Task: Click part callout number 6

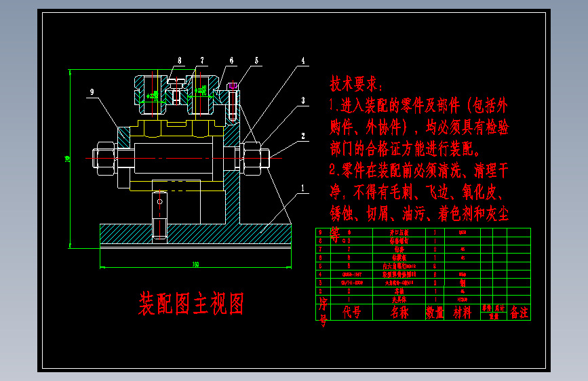Action: (x=232, y=60)
